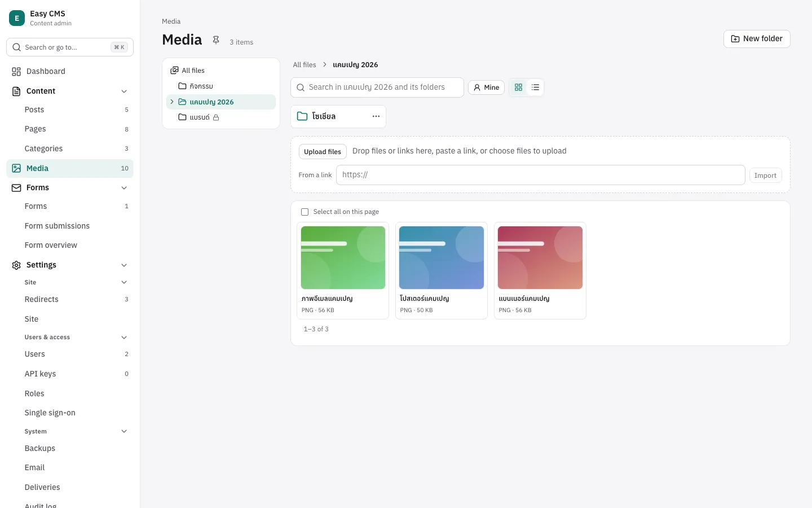Open Form submissions page
Viewport: 812px width, 508px height.
(70, 226)
